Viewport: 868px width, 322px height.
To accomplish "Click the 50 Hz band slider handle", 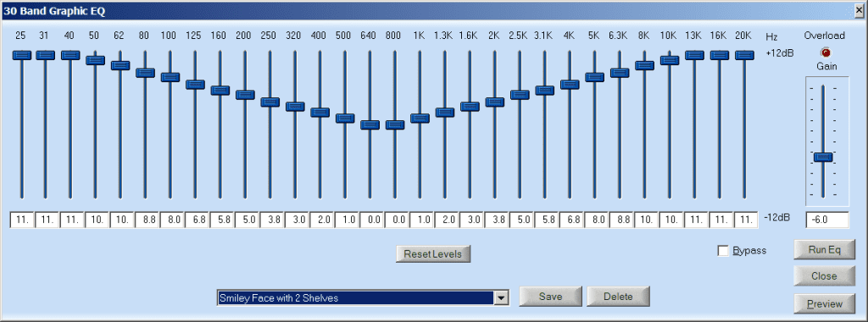I will coord(95,60).
